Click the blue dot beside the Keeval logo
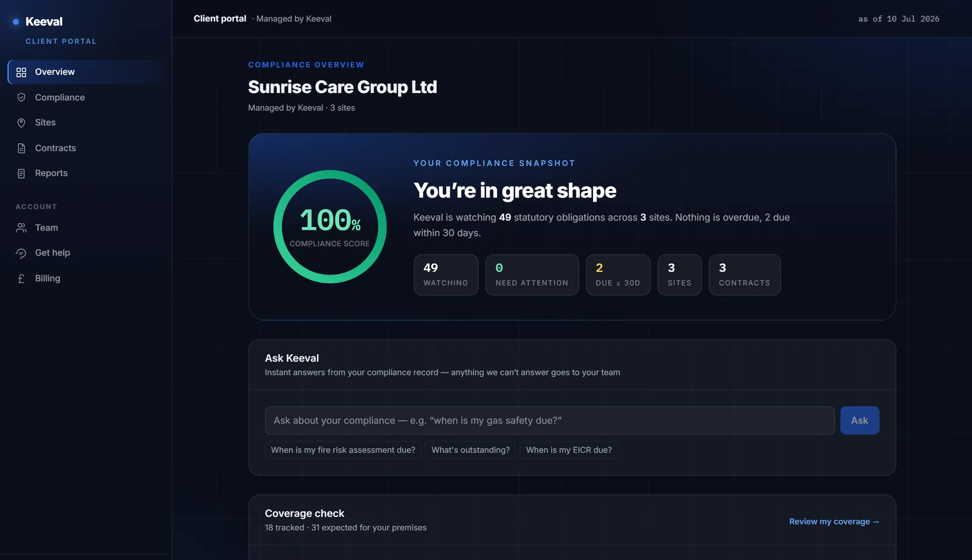Image resolution: width=972 pixels, height=560 pixels. (x=16, y=22)
